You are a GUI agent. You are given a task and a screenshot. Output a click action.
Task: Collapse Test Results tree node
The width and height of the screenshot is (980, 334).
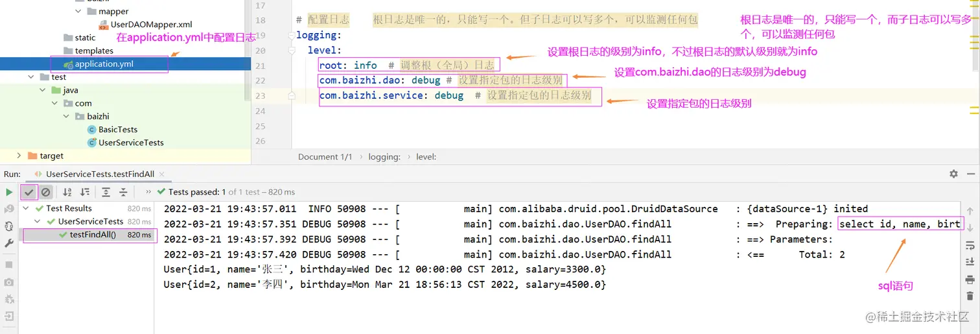click(x=27, y=209)
